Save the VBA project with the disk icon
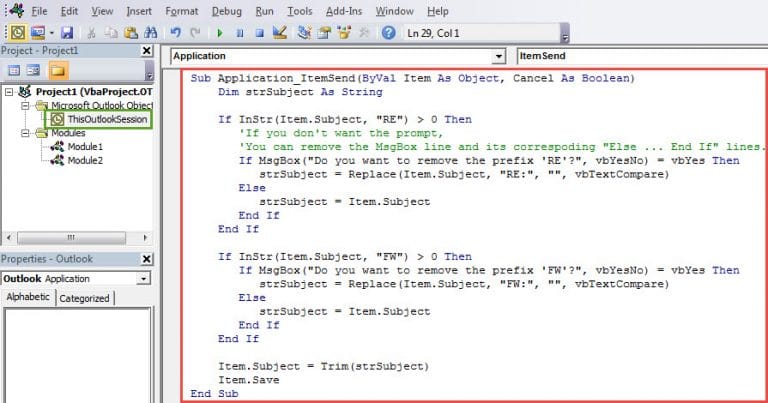The width and height of the screenshot is (768, 403). click(67, 33)
